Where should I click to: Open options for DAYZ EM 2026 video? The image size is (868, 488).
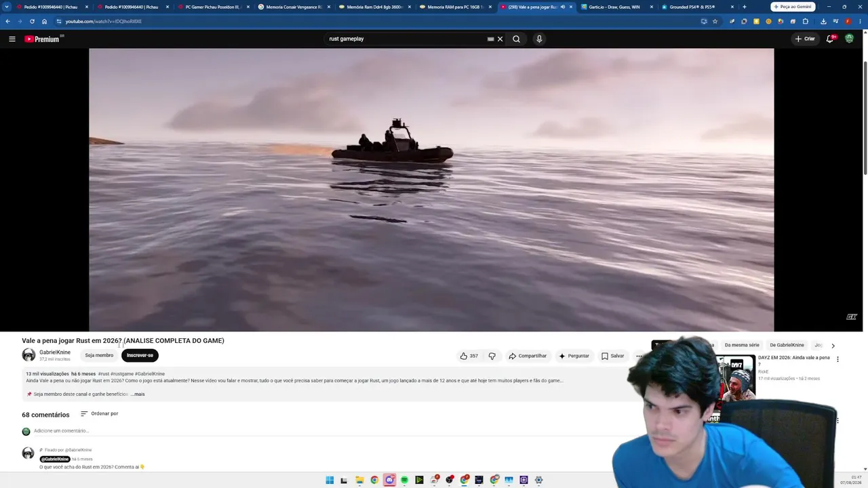click(837, 359)
